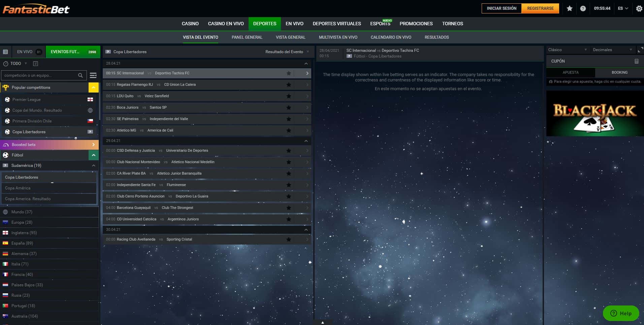
Task: Collapse the Sudamérica (19) group
Action: (93, 166)
